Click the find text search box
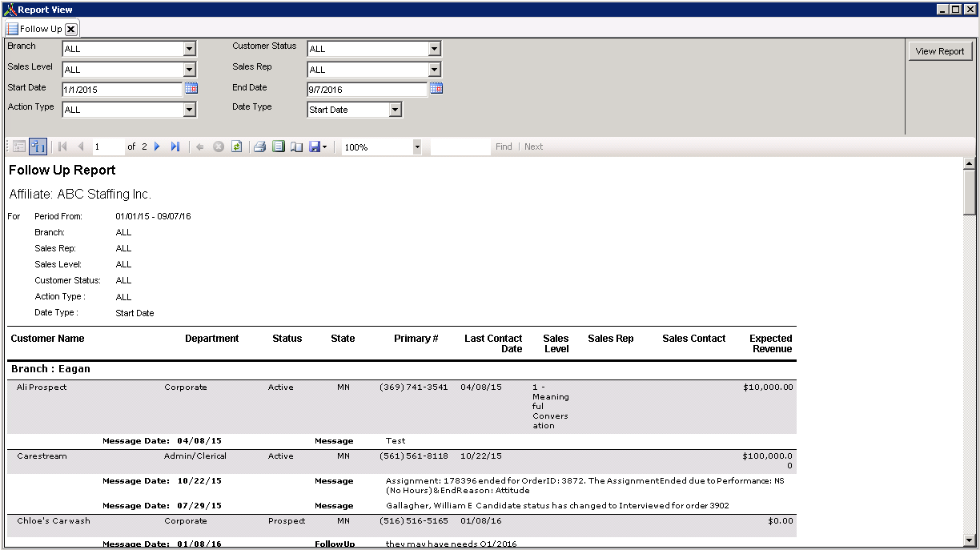980x550 pixels. pos(460,147)
